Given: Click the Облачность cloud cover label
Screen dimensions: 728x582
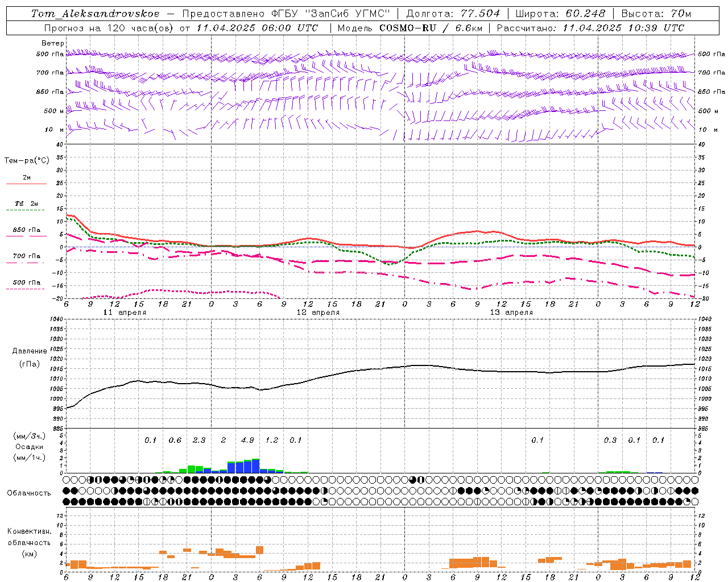Looking at the screenshot, I should pyautogui.click(x=29, y=493).
